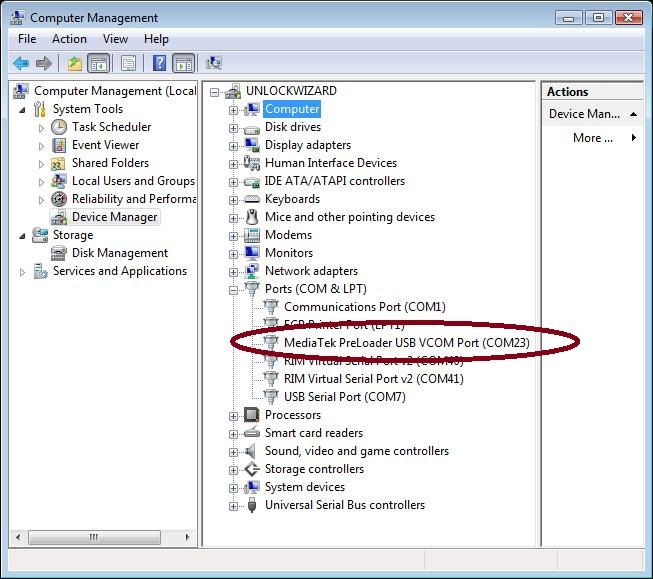
Task: Open the Action menu
Action: pyautogui.click(x=69, y=39)
